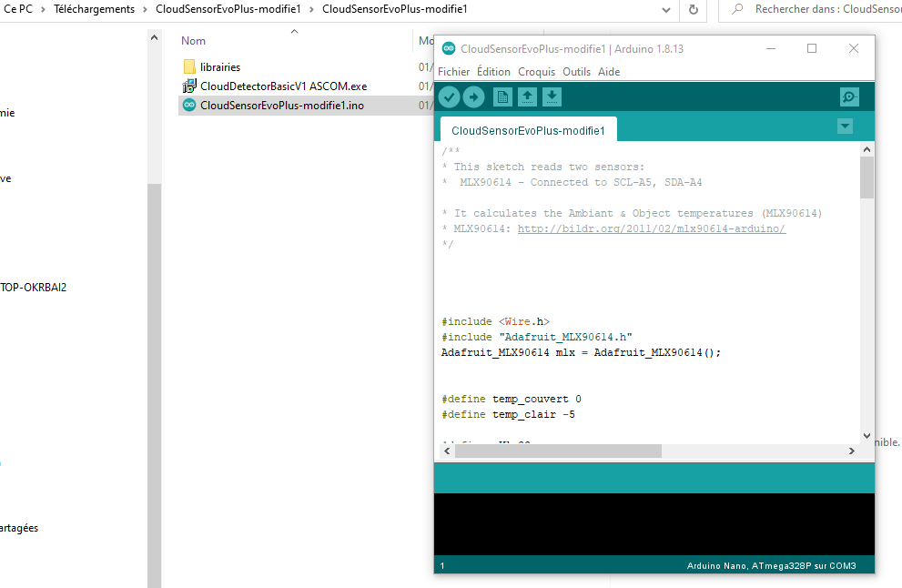This screenshot has height=588, width=902.
Task: Expand the address bar history dropdown
Action: [666, 10]
